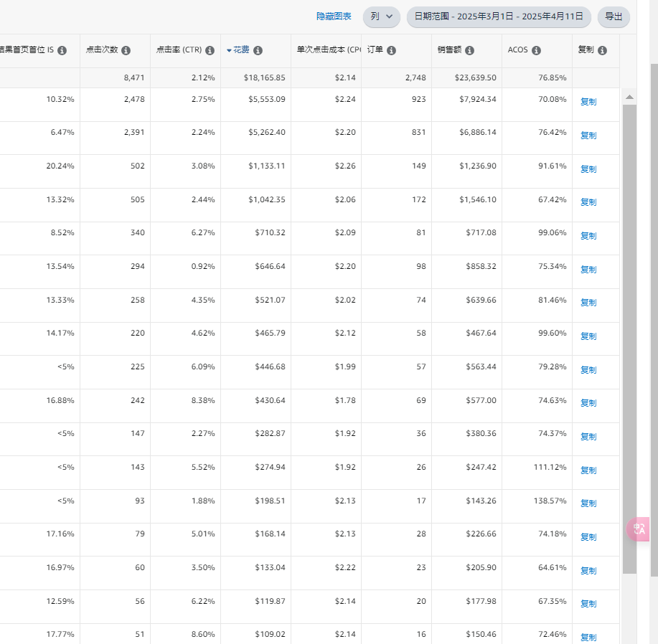The width and height of the screenshot is (658, 644).
Task: Click the table scrollbar up arrow
Action: [629, 98]
